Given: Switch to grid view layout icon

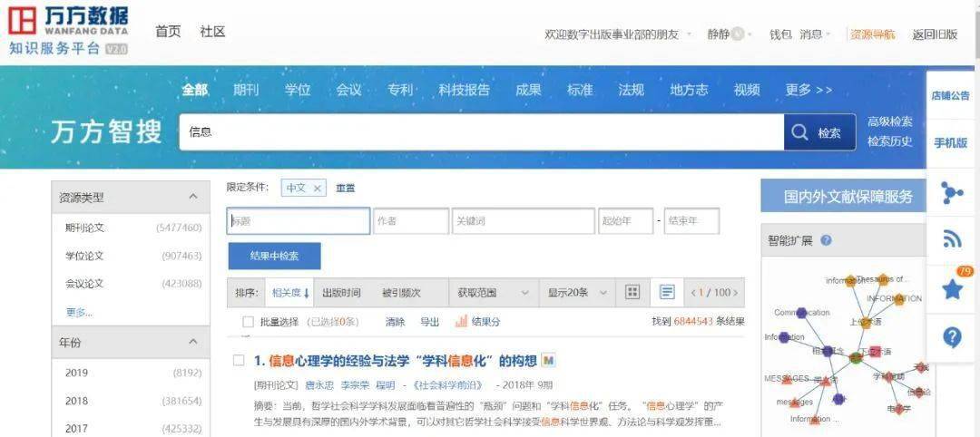Looking at the screenshot, I should pyautogui.click(x=632, y=292).
